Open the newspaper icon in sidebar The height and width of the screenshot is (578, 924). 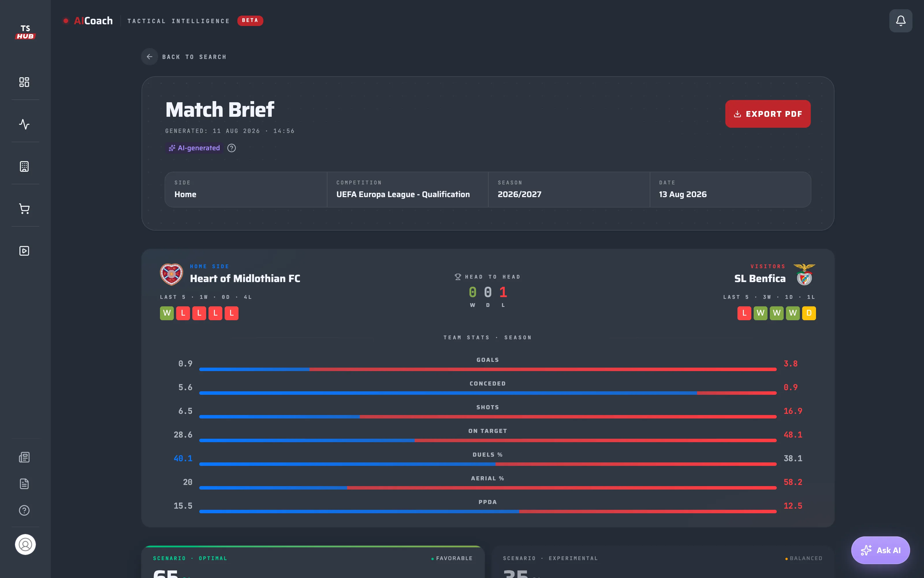pyautogui.click(x=25, y=457)
